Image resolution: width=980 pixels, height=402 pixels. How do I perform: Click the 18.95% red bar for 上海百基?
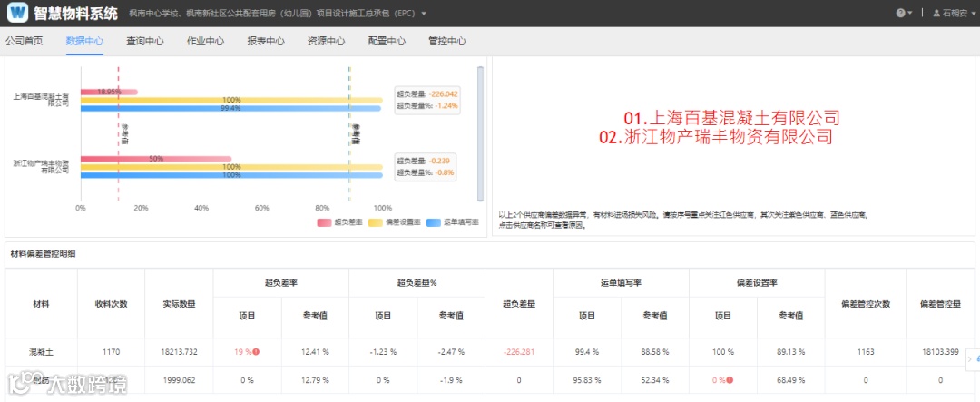[x=109, y=92]
